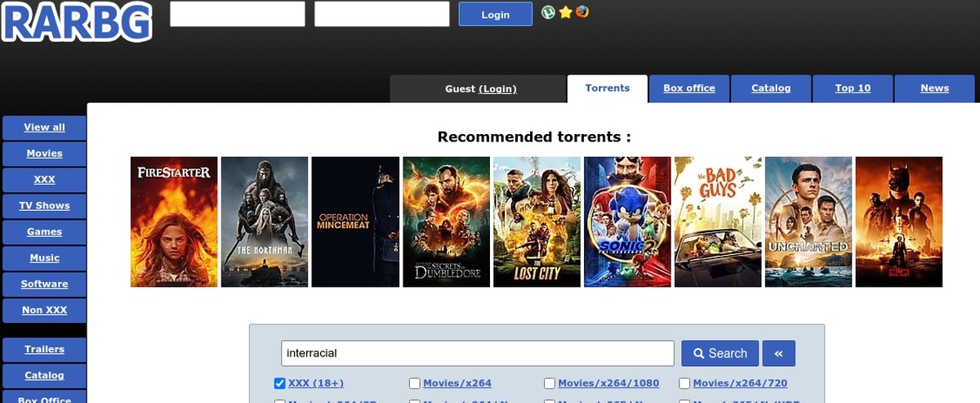Click the Firefox icon beside Login

coord(581,12)
